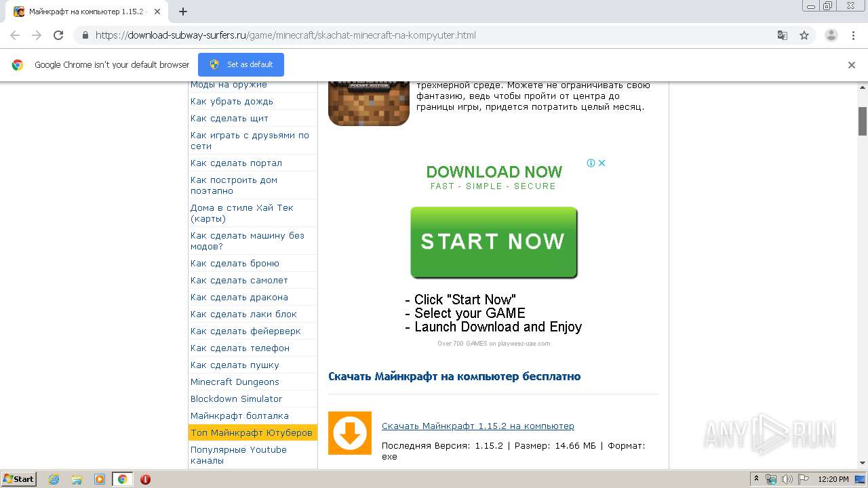Dismiss the default browser notification bar
Screen dimensions: 868x488
tap(852, 65)
